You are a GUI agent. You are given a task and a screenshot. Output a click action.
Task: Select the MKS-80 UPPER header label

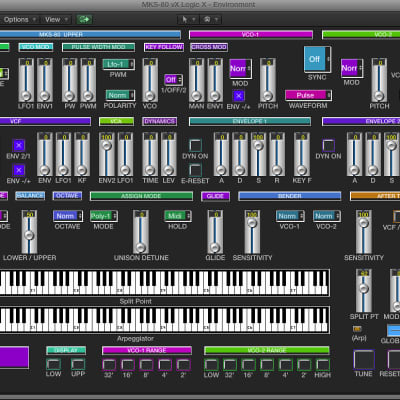coord(90,34)
